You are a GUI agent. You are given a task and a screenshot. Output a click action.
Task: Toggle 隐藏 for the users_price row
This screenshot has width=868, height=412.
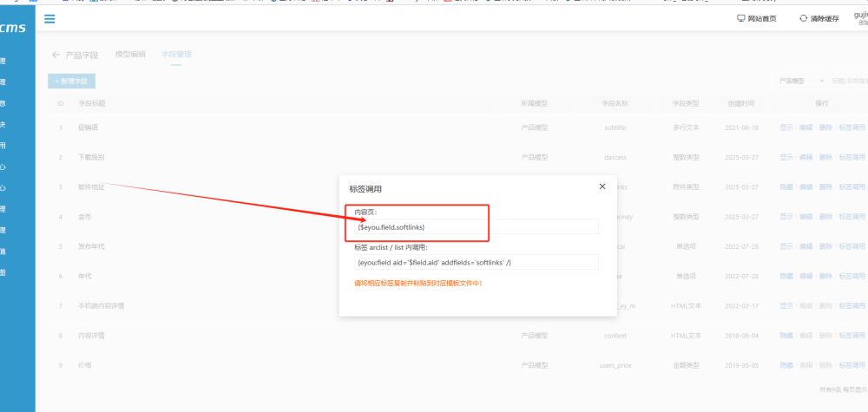point(786,365)
